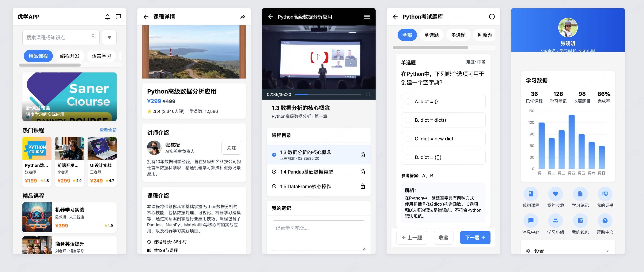Open 我的证书 certificate icon
Image resolution: width=644 pixels, height=272 pixels.
605,194
